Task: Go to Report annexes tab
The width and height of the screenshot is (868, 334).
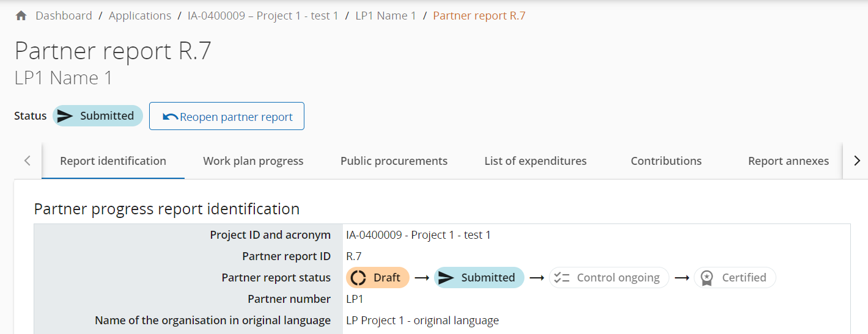Action: tap(788, 161)
